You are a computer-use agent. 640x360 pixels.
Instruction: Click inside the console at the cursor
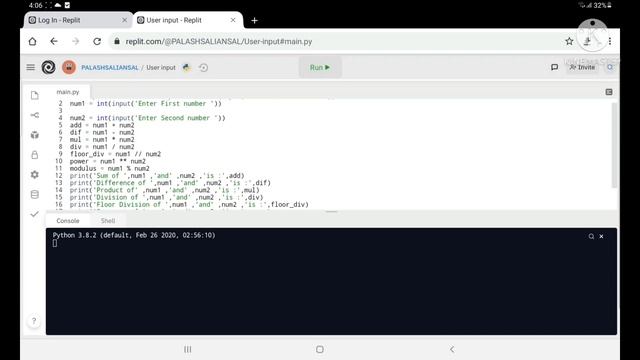pyautogui.click(x=55, y=243)
